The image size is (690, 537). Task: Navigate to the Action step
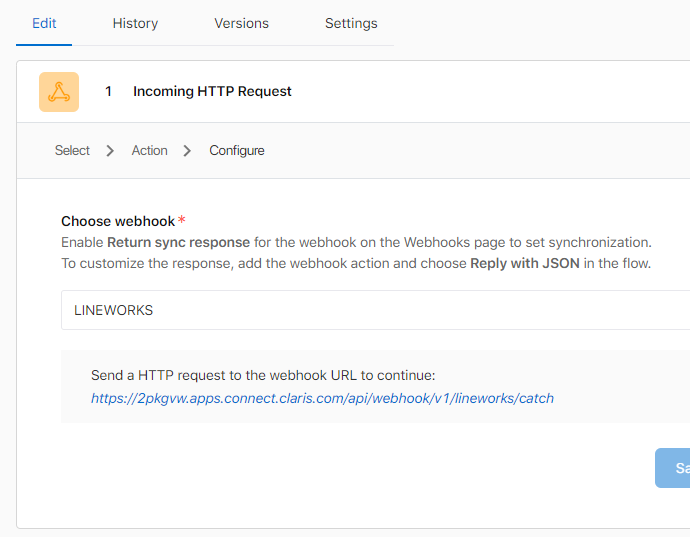coord(149,151)
